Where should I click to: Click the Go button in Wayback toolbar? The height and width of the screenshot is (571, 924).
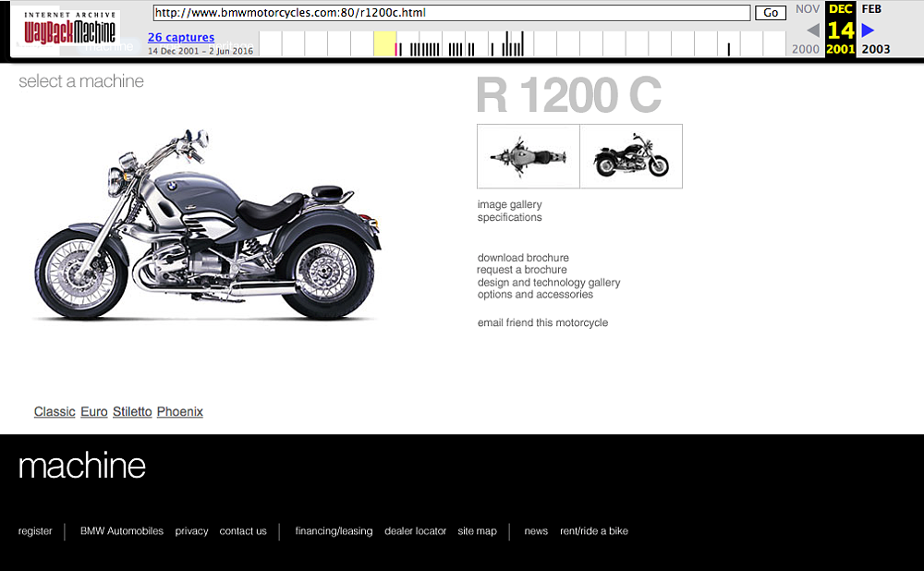coord(771,12)
